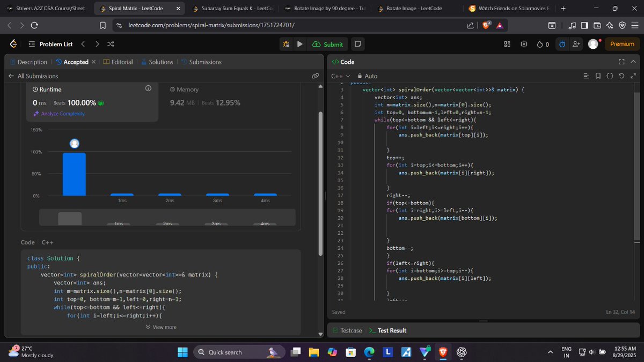Reset code to default icon
The width and height of the screenshot is (644, 362).
pyautogui.click(x=621, y=76)
